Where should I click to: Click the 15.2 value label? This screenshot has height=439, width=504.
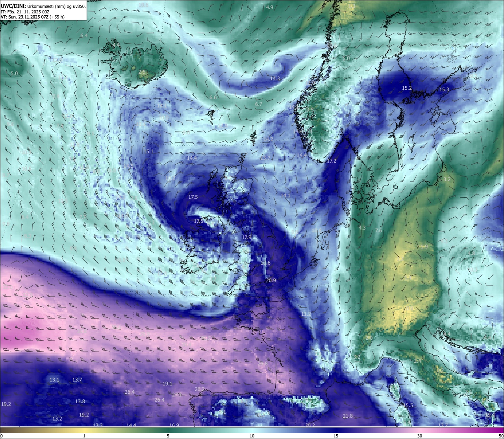tap(407, 88)
